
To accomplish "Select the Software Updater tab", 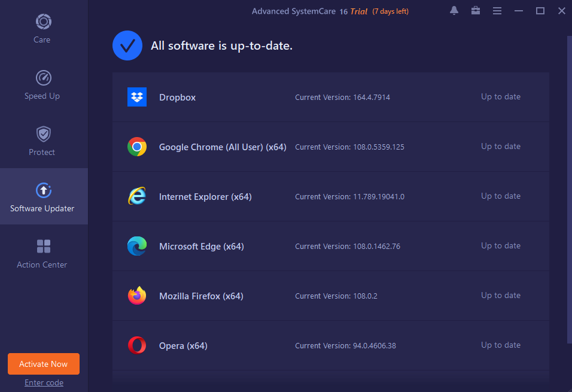I will pyautogui.click(x=42, y=196).
